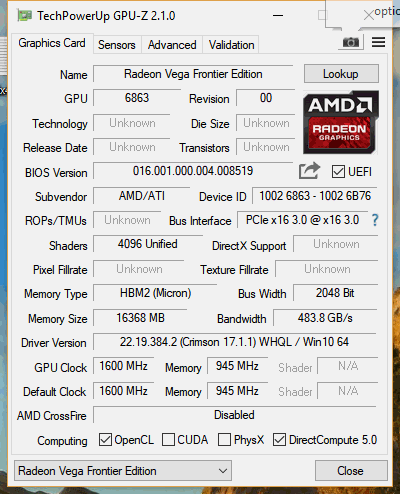Click Default Clock row Shader N/A field
The image size is (400, 494).
348,390
